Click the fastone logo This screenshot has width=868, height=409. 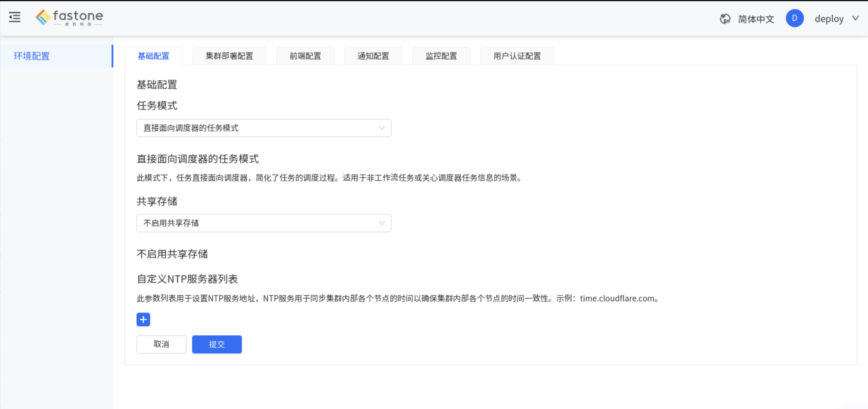point(69,17)
